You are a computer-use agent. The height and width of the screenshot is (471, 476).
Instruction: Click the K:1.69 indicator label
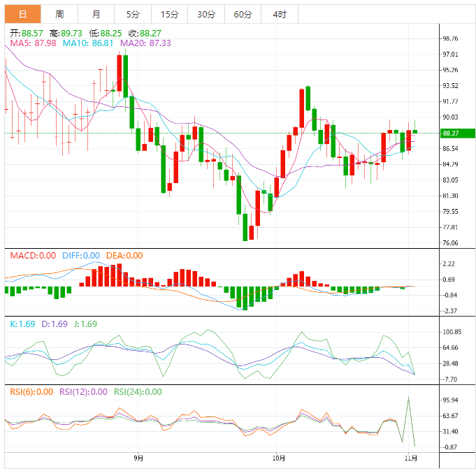(x=22, y=324)
